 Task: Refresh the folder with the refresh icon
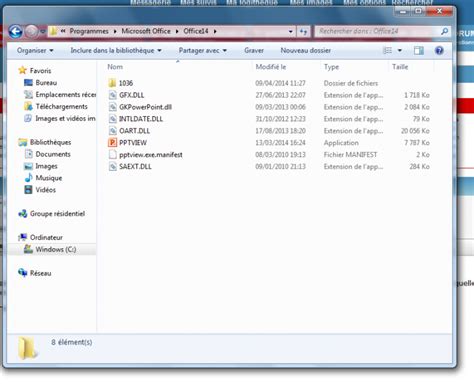click(303, 32)
